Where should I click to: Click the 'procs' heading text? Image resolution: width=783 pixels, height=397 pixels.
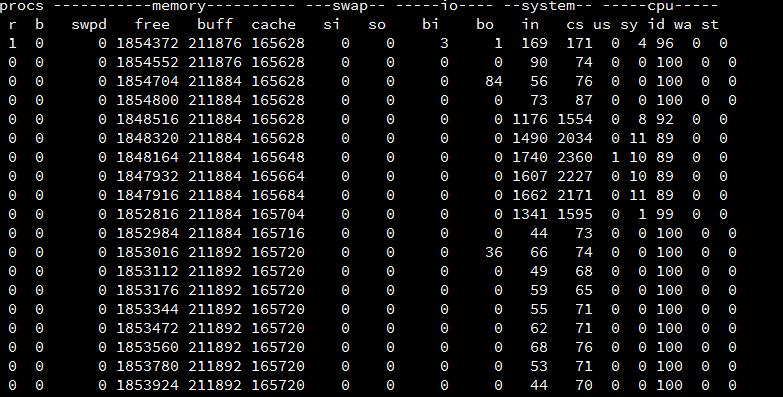[21, 6]
